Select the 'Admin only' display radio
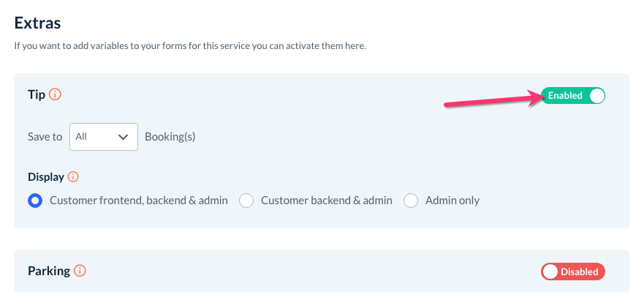This screenshot has width=644, height=303. (411, 201)
